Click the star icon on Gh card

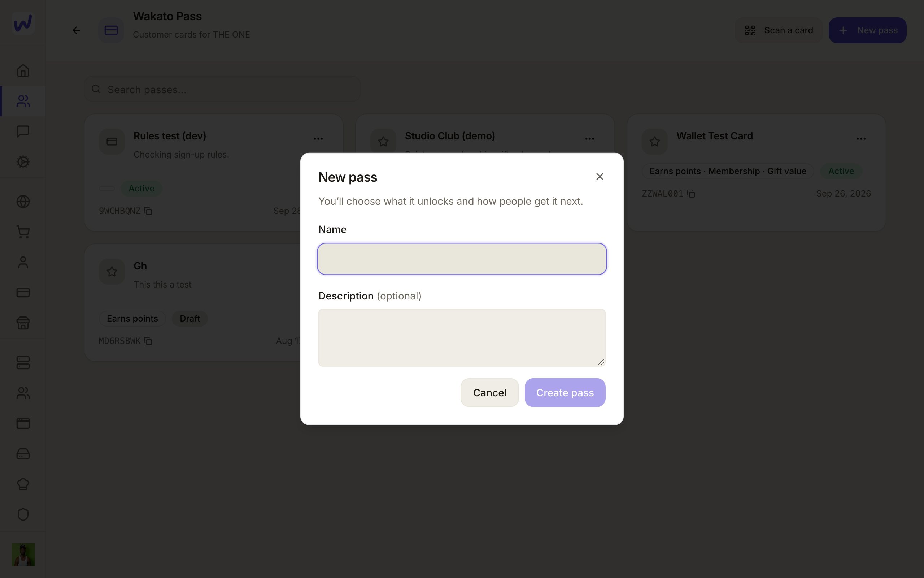(112, 271)
